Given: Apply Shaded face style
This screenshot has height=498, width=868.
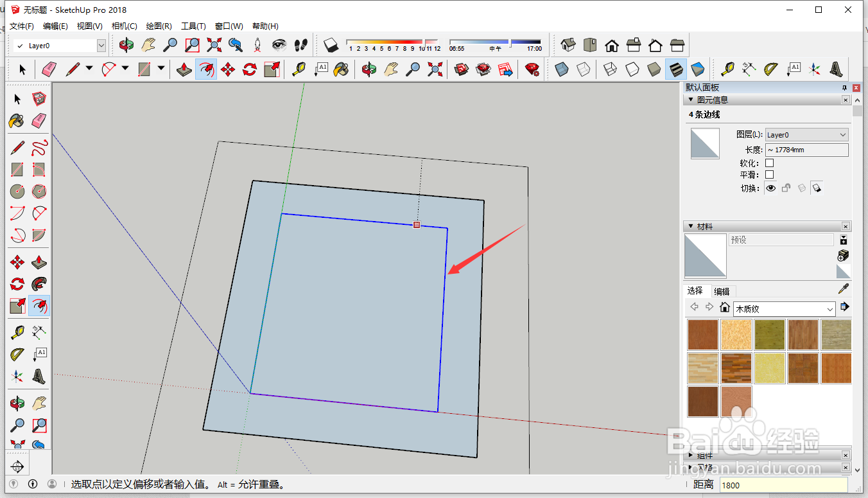Looking at the screenshot, I should coord(654,69).
